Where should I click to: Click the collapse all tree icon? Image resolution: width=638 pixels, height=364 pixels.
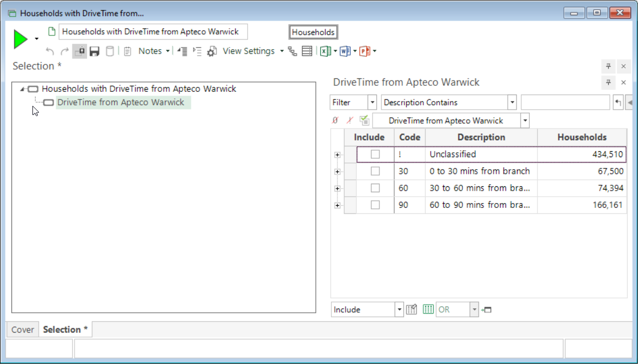[182, 51]
